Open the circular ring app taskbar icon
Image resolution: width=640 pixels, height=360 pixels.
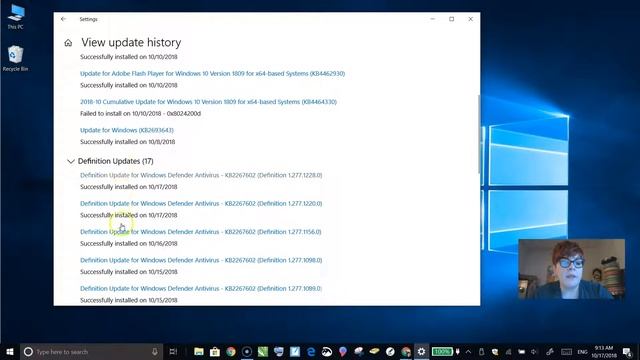tap(247, 351)
